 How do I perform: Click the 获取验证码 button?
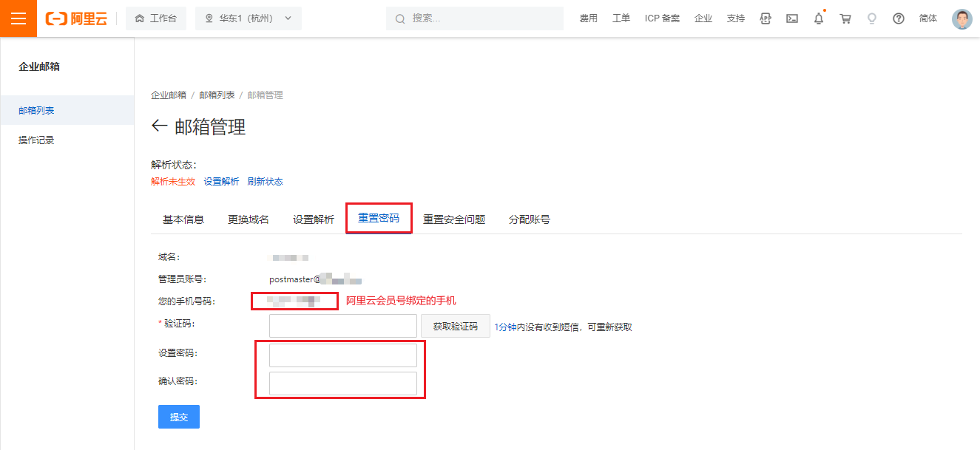pyautogui.click(x=456, y=327)
